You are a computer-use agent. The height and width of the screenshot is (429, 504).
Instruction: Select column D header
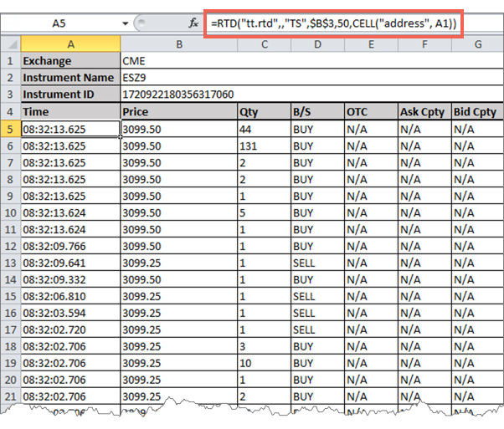(x=316, y=43)
